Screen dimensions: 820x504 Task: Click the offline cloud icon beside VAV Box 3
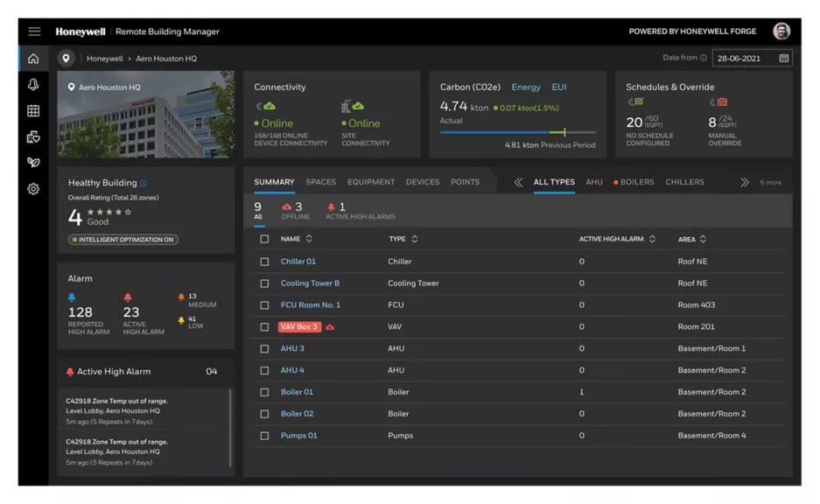(x=329, y=327)
